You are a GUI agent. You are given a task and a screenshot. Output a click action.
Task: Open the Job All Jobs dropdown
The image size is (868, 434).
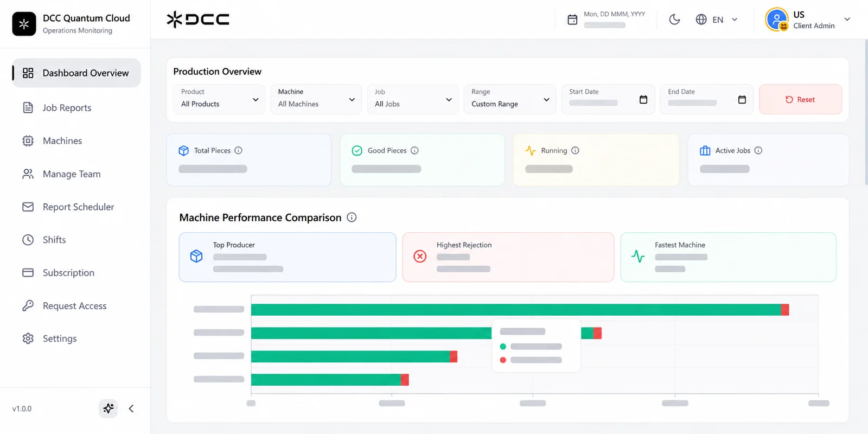point(413,99)
